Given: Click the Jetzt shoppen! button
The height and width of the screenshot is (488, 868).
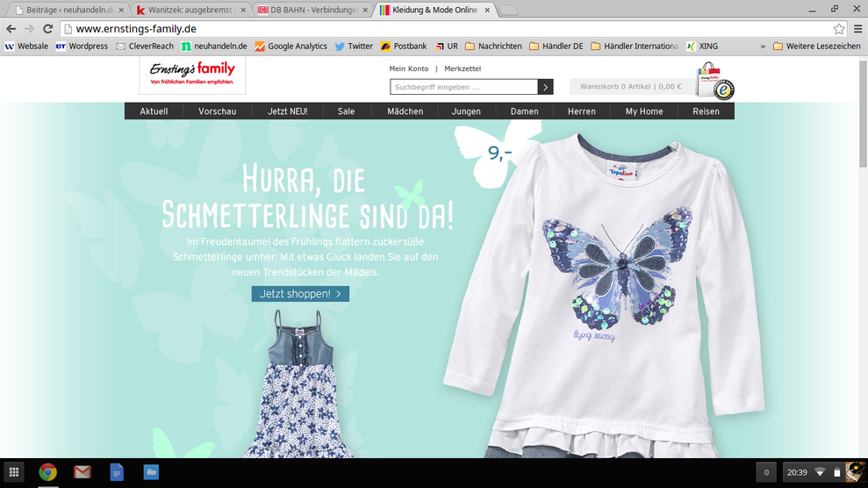Looking at the screenshot, I should click(x=300, y=294).
